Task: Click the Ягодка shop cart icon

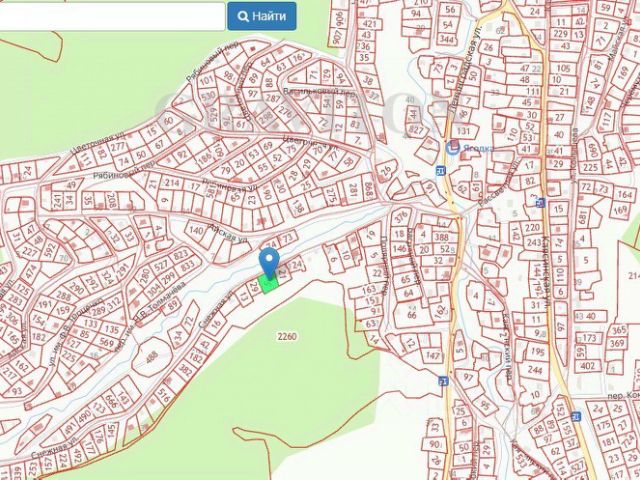Action: point(452,148)
